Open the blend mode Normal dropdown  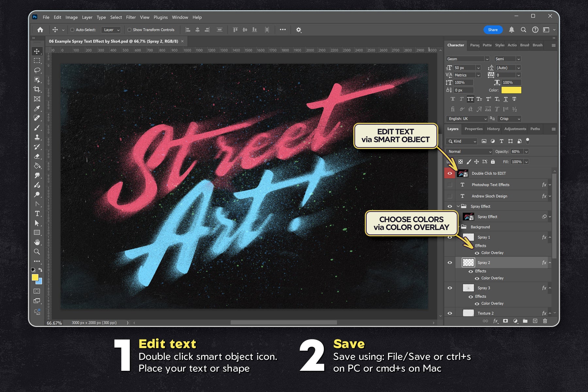[469, 152]
